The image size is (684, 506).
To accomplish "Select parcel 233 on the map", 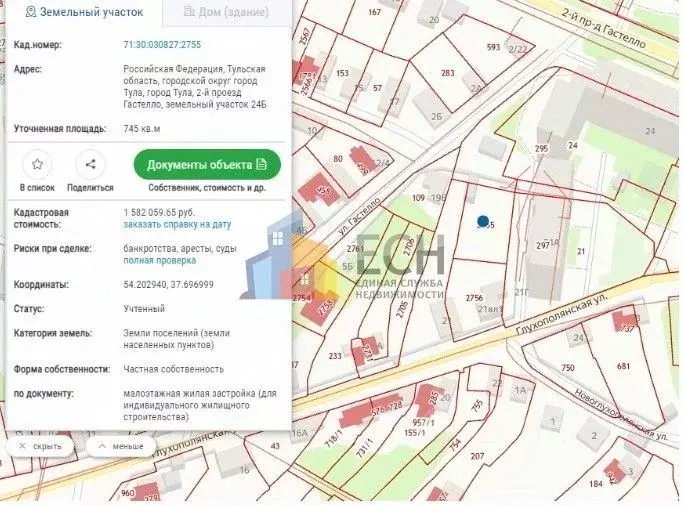I will coord(335,356).
